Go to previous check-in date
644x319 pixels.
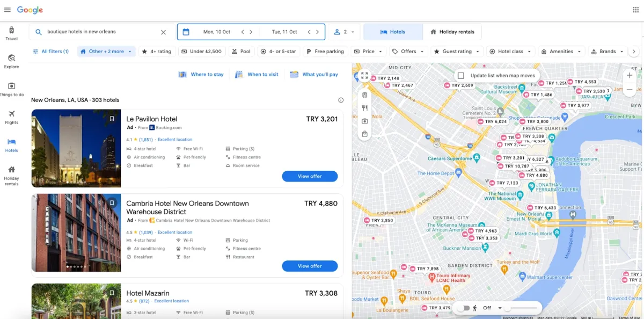tap(243, 32)
